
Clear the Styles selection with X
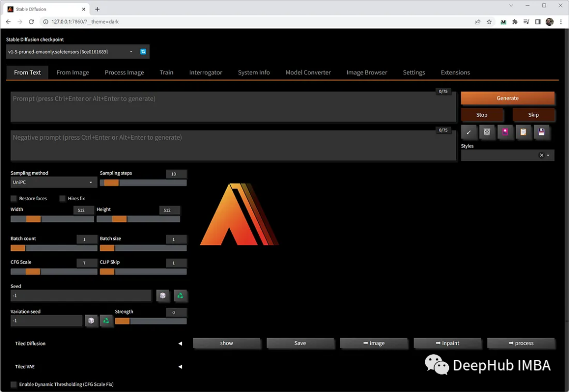[x=542, y=155]
